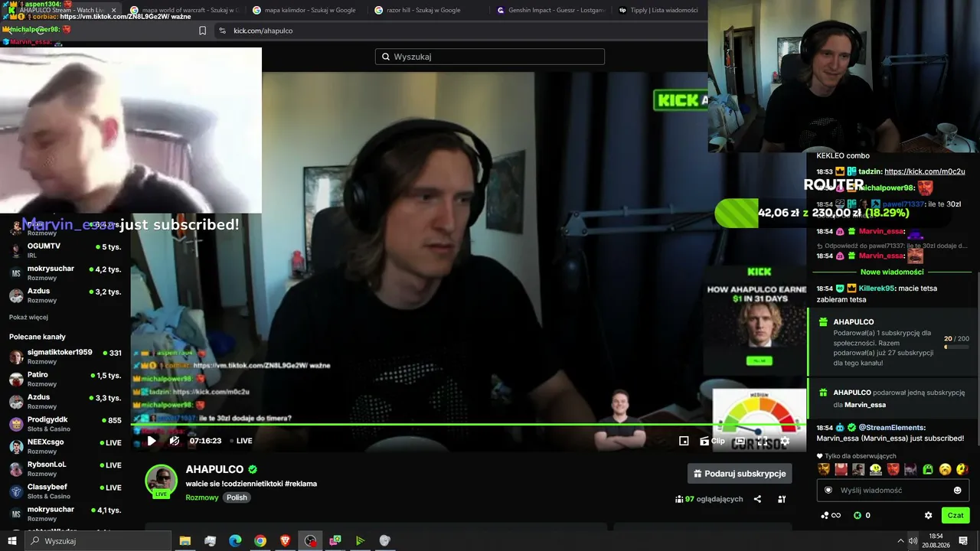
Task: Open Prodigyddk Slots & Casino channel
Action: [65, 424]
